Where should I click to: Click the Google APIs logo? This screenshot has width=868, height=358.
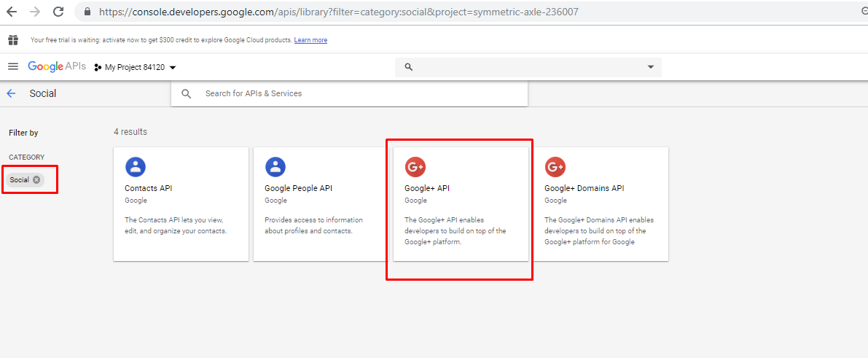[x=57, y=66]
